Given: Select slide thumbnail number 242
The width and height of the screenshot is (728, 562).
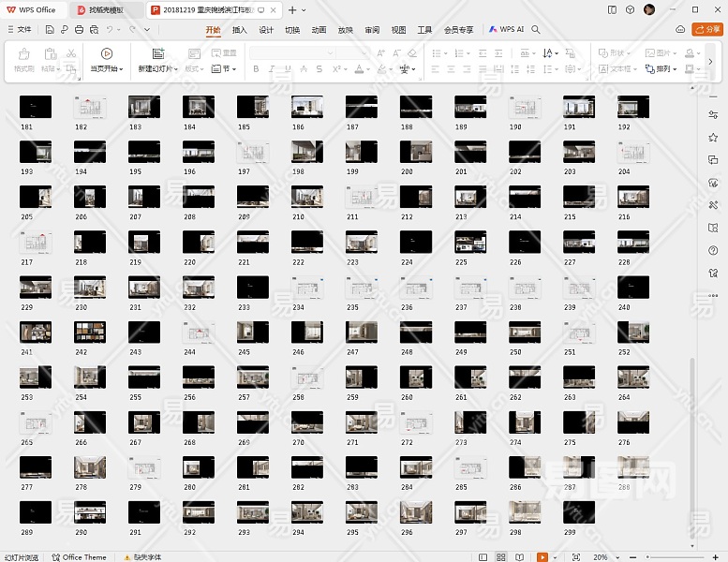Looking at the screenshot, I should (89, 333).
